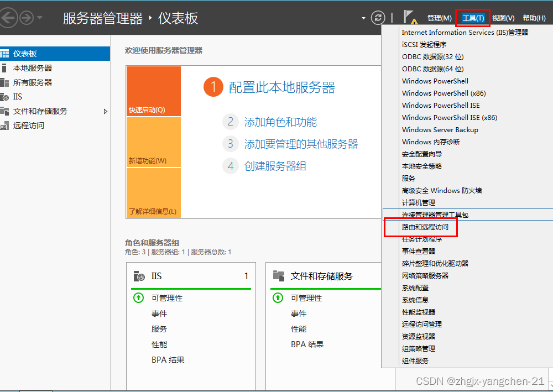Click the 新增功能(W) tile

[153, 142]
